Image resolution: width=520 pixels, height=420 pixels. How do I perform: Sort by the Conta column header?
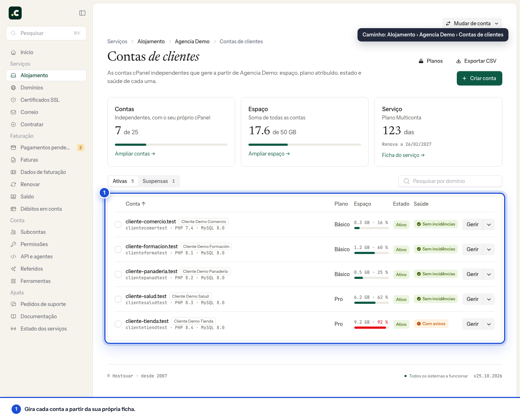[x=136, y=204]
